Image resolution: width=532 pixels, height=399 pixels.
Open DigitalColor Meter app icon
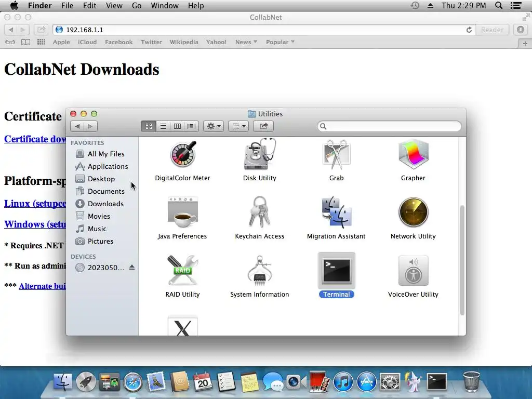pos(183,155)
